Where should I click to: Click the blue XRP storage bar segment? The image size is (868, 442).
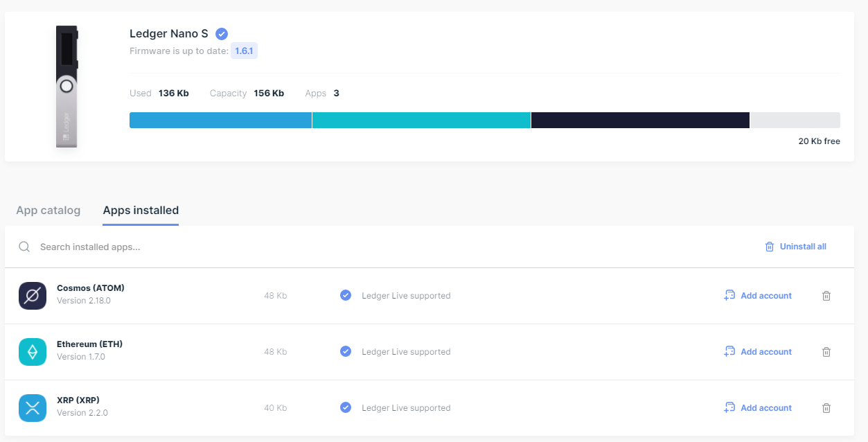click(x=220, y=120)
